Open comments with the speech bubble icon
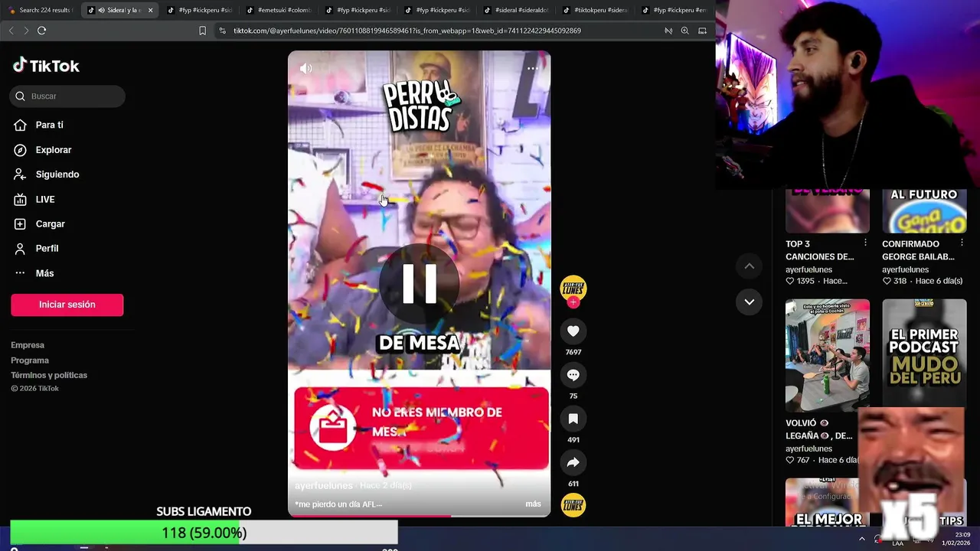This screenshot has width=980, height=551. [x=573, y=374]
